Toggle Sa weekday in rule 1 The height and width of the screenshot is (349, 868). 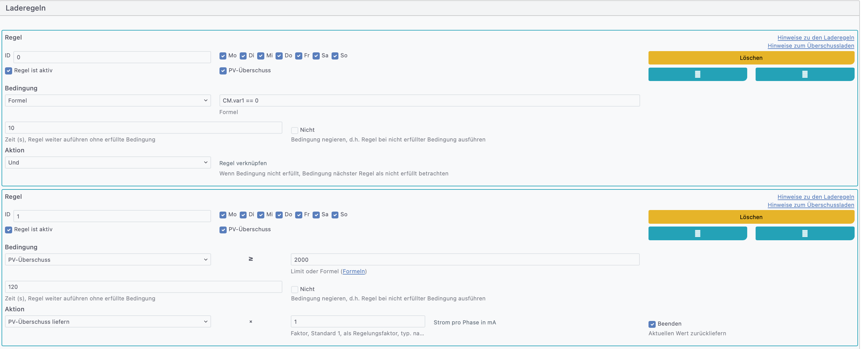(316, 215)
